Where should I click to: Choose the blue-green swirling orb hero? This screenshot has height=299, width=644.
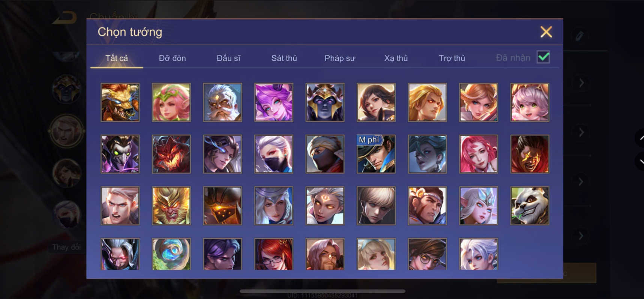pos(171,254)
